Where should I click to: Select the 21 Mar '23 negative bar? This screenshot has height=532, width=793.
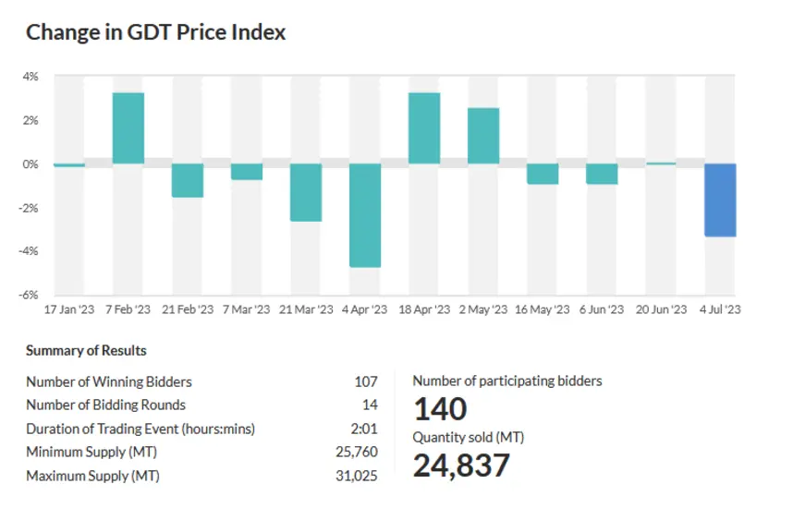306,192
